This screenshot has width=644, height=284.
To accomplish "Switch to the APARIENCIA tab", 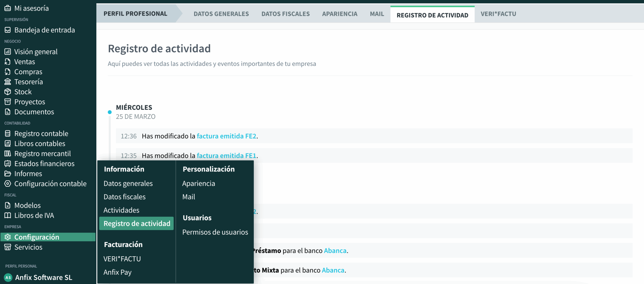I will (340, 14).
